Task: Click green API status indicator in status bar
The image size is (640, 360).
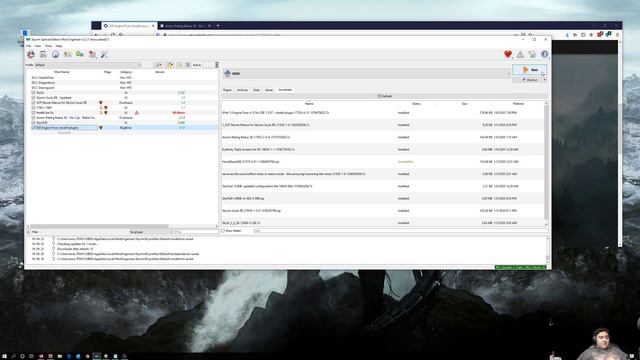Action: point(520,267)
